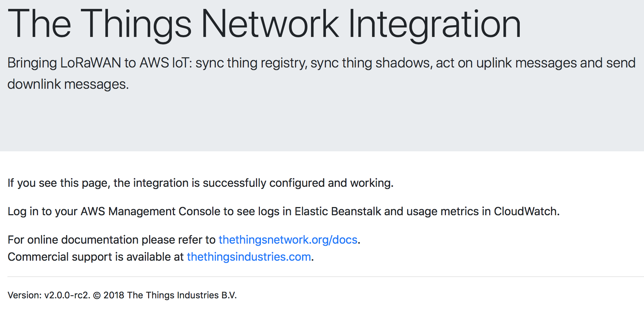Click the word "Integration" in the page heading
This screenshot has height=309, width=644.
434,24
